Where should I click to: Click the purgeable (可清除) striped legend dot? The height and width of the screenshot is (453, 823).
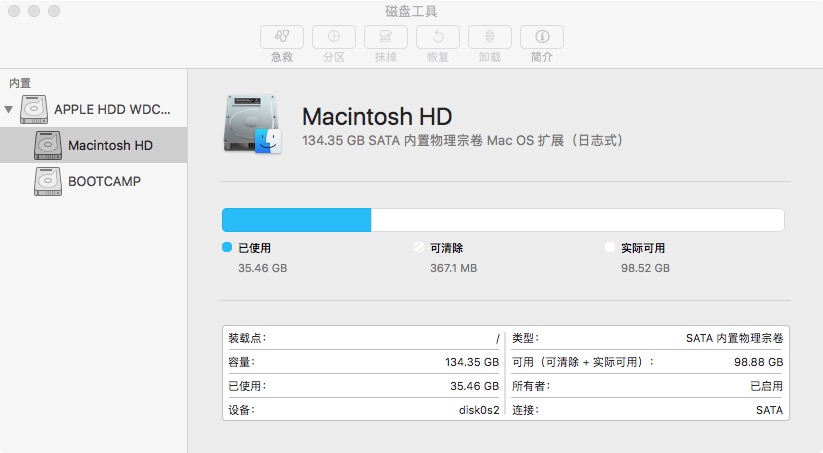point(419,247)
